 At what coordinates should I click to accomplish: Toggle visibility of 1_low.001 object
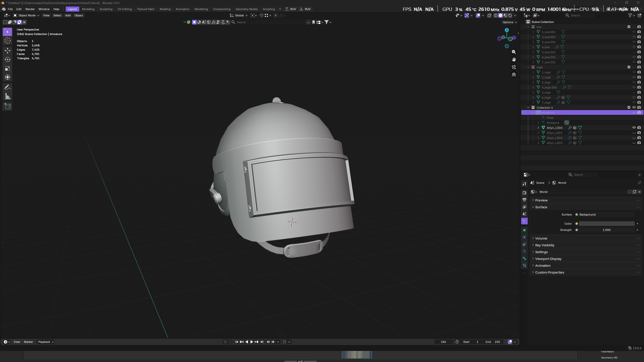tap(634, 32)
